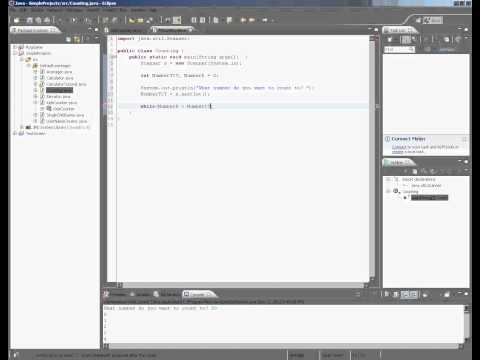Click the green Run toolbar icon
The image size is (480, 360).
click(74, 20)
